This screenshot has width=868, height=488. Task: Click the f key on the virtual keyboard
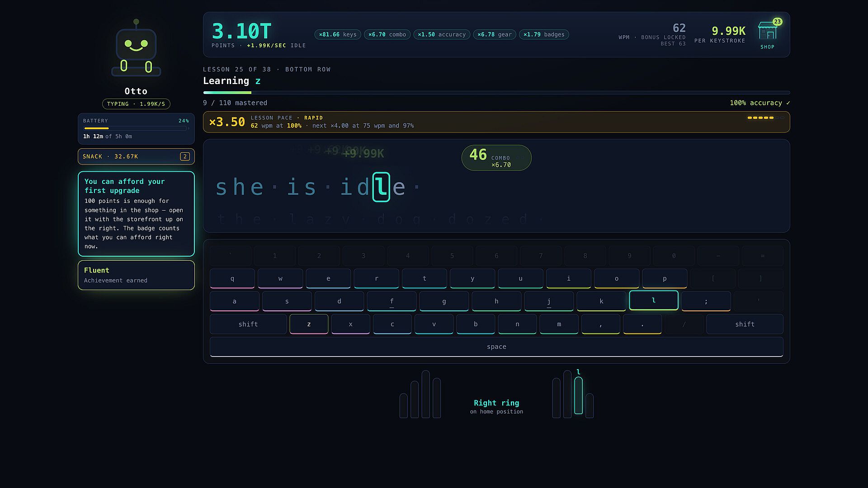click(x=392, y=301)
